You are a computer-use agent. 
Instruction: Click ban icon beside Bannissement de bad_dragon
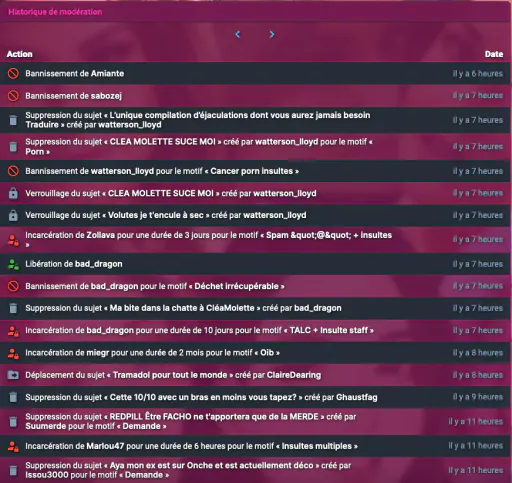(13, 286)
